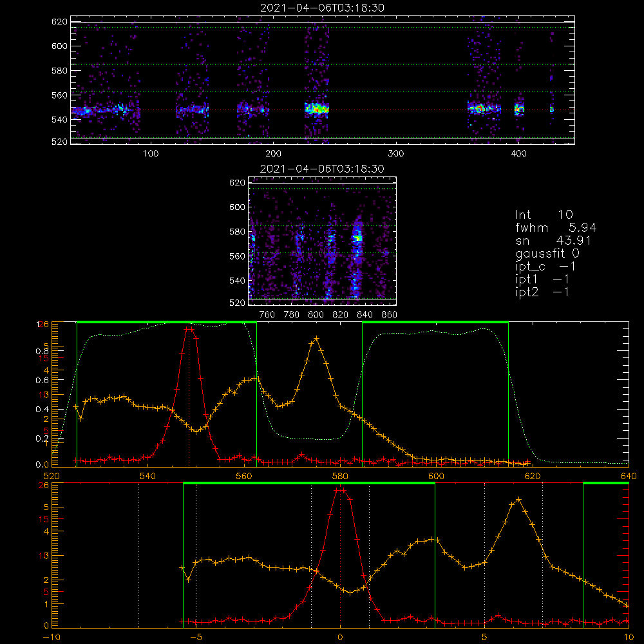Click x-axis label -5 of the bottom plot
Viewport: 644px width, 644px height.
pyautogui.click(x=196, y=638)
